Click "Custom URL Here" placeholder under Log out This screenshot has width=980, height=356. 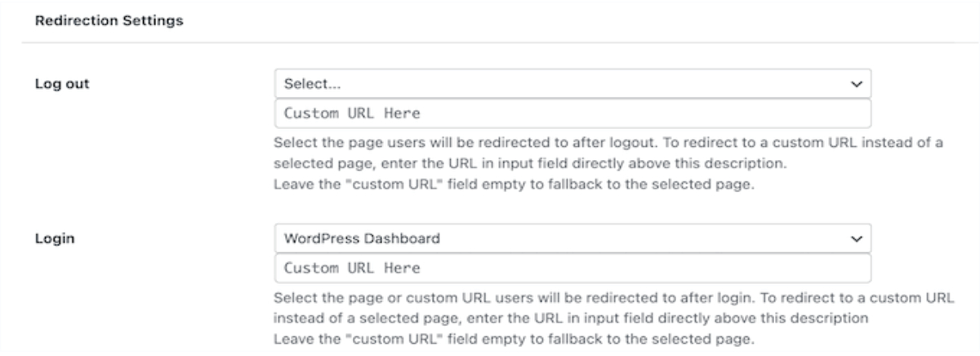click(351, 113)
